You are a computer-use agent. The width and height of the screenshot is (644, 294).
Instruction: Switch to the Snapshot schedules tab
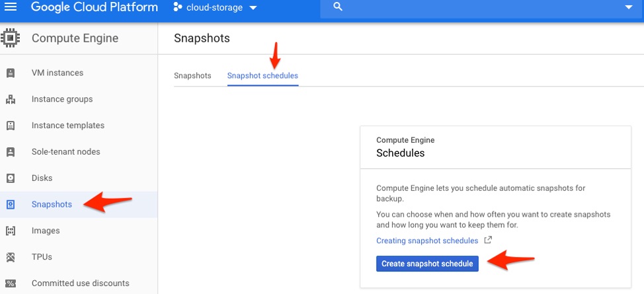click(x=262, y=76)
